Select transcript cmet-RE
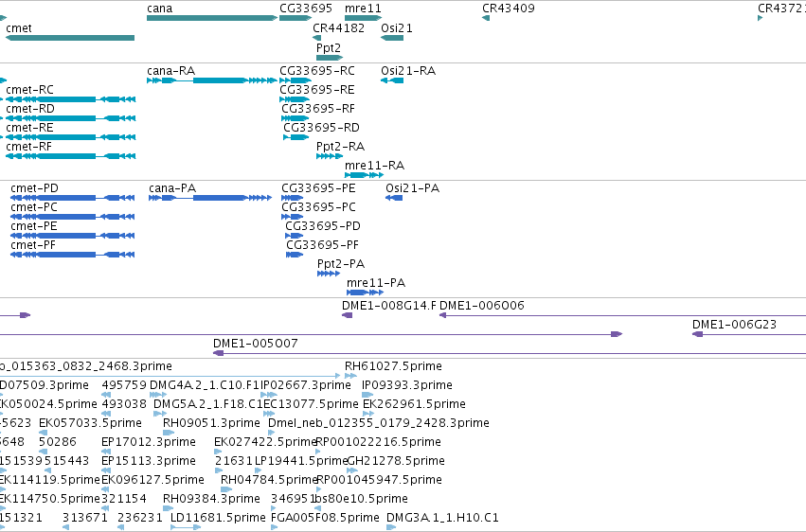This screenshot has width=806, height=532. point(70,137)
